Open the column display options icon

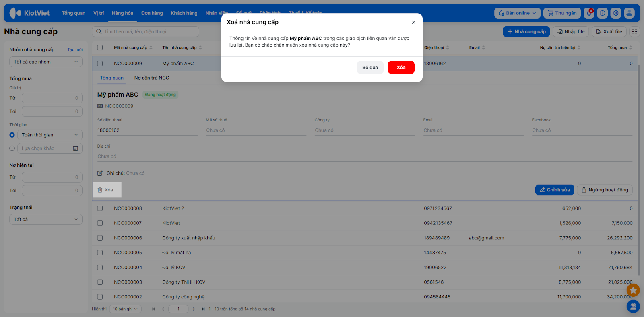pyautogui.click(x=635, y=31)
